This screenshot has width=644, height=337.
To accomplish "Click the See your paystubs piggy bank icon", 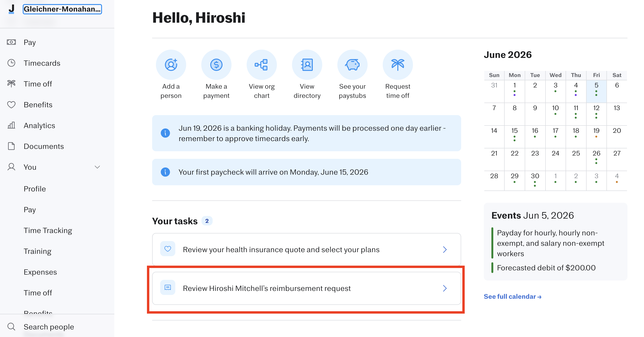I will click(352, 65).
